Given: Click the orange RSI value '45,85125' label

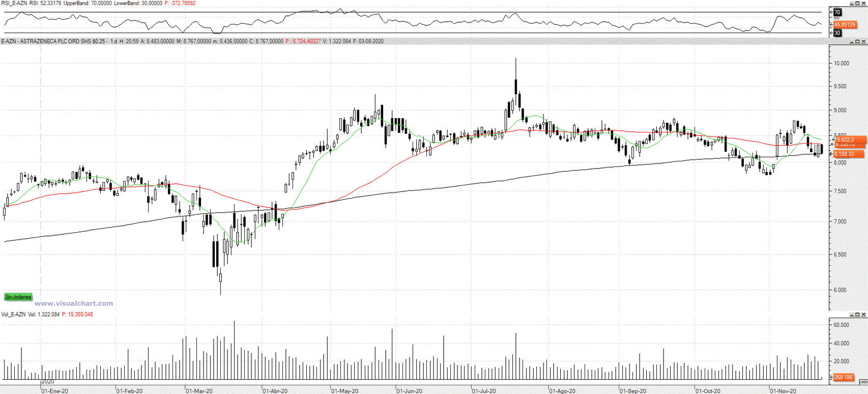Looking at the screenshot, I should click(x=845, y=24).
